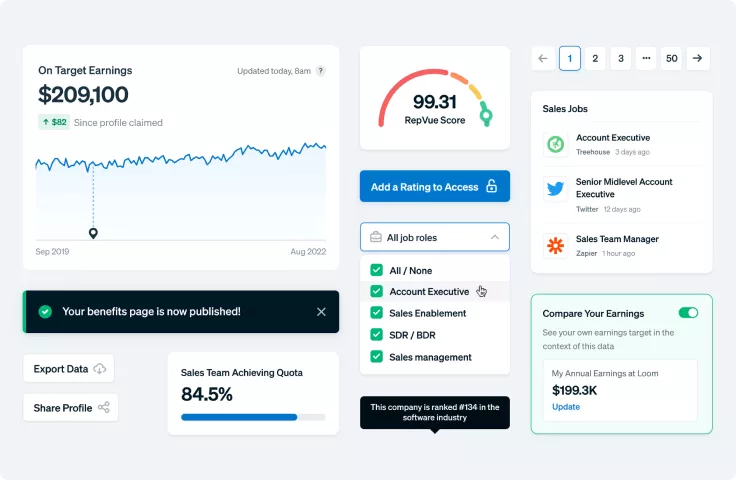Click the ellipsis more pages button

click(x=646, y=59)
